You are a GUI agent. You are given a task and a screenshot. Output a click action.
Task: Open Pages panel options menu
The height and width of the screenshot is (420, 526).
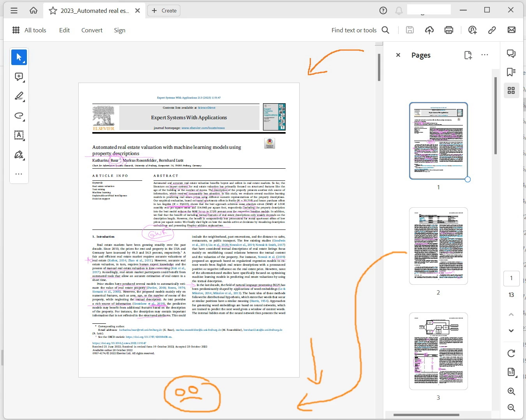(485, 55)
